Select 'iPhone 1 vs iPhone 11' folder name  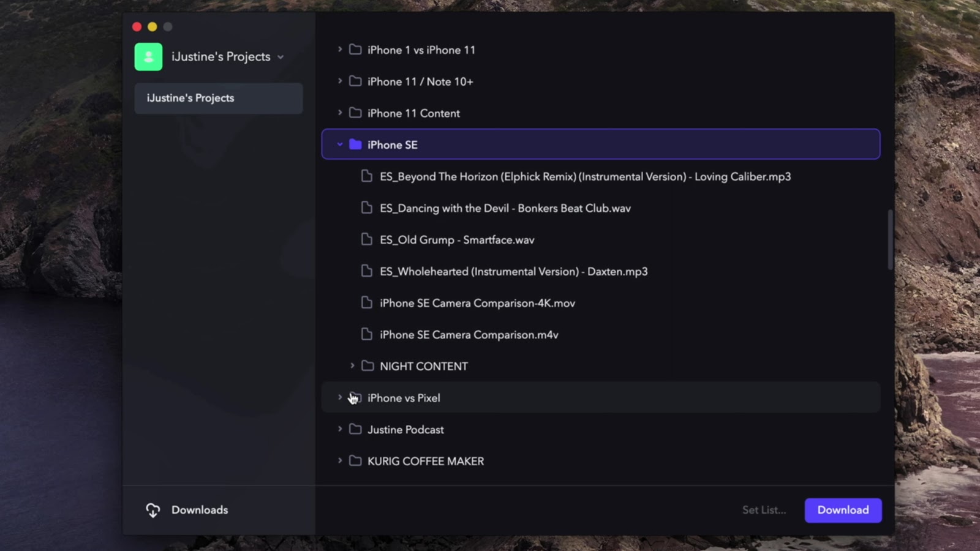pyautogui.click(x=421, y=50)
